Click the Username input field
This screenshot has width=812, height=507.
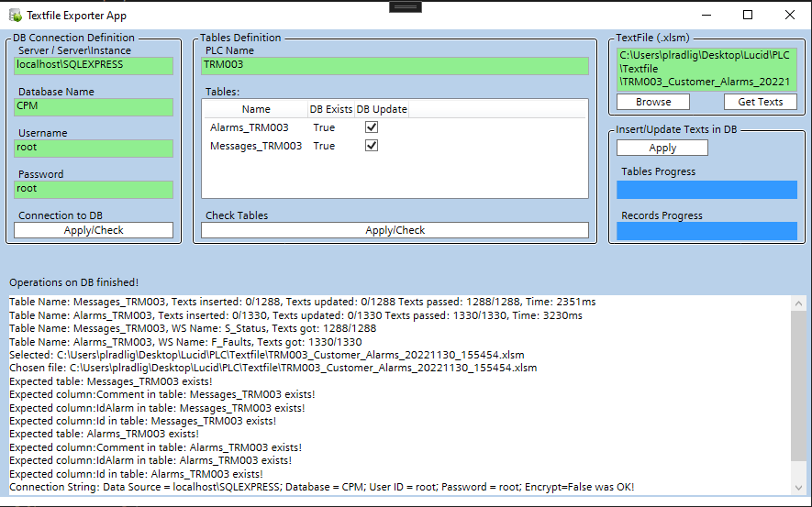[94, 148]
